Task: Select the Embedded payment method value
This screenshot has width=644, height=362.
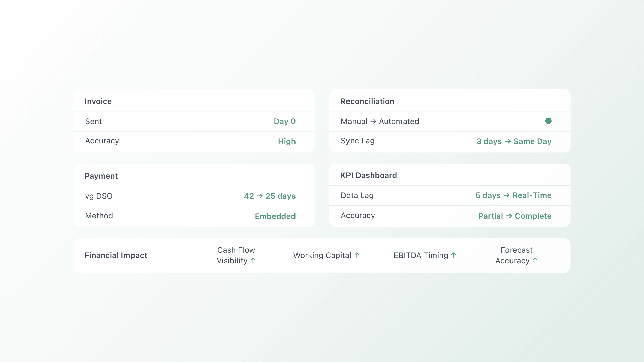Action: coord(275,216)
